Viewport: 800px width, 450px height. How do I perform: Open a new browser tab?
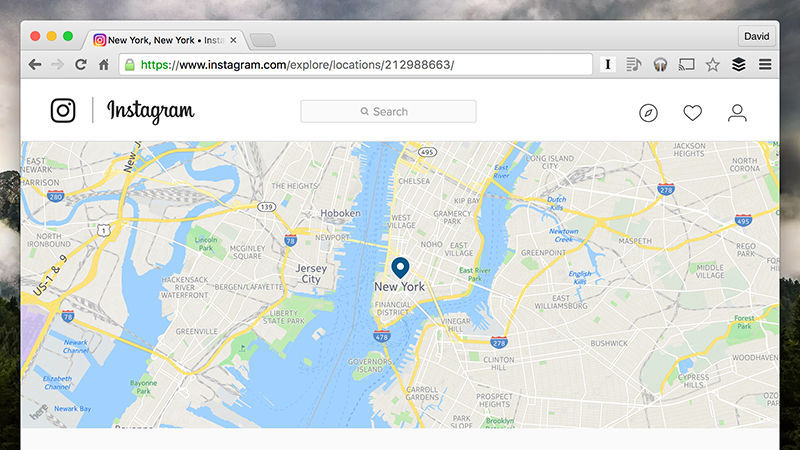(x=263, y=40)
